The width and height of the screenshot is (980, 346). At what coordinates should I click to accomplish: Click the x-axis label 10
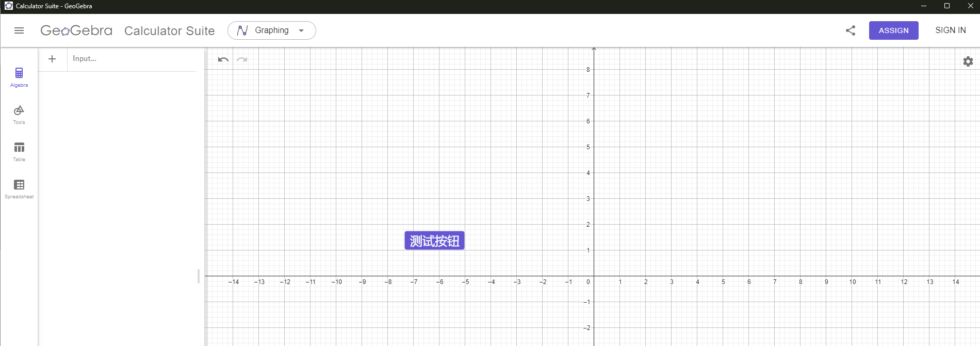coord(853,282)
